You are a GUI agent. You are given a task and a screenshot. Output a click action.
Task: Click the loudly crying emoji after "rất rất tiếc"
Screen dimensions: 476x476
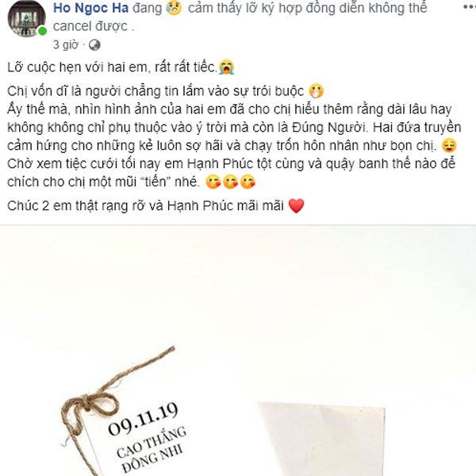pyautogui.click(x=226, y=67)
